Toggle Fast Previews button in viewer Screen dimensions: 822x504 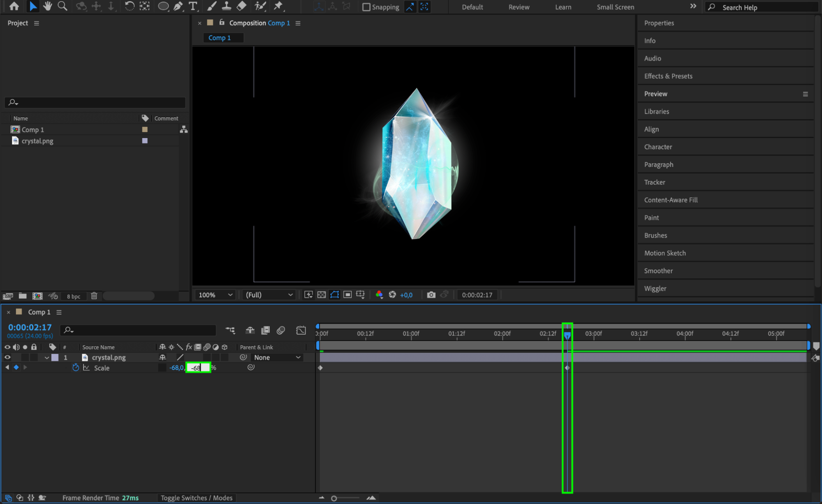point(308,295)
